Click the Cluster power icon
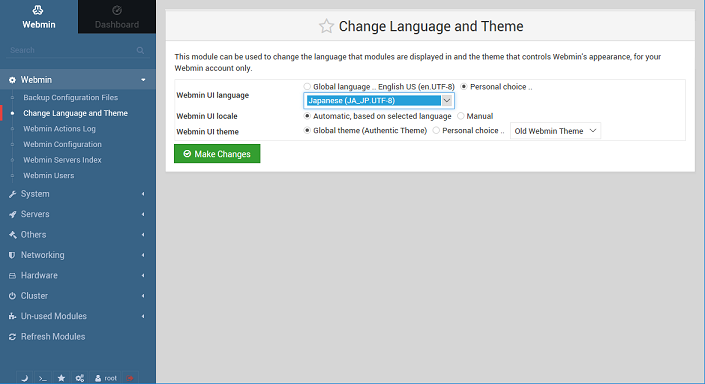The width and height of the screenshot is (705, 384). click(12, 296)
